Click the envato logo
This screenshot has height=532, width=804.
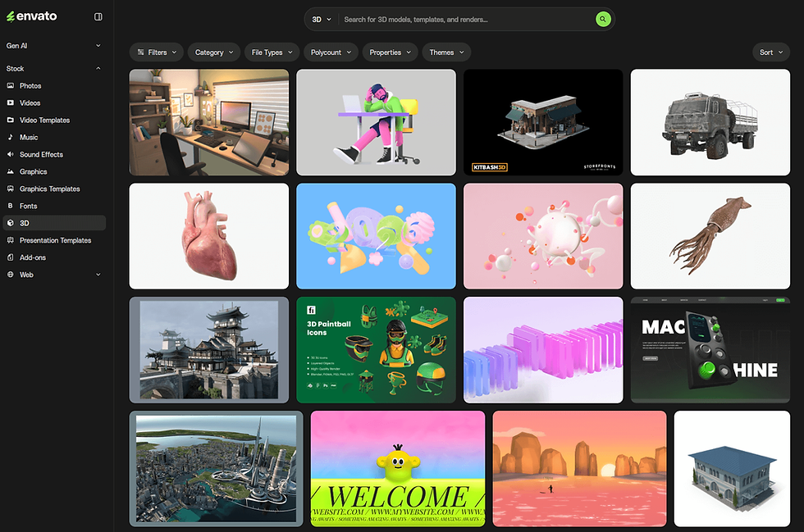(33, 16)
